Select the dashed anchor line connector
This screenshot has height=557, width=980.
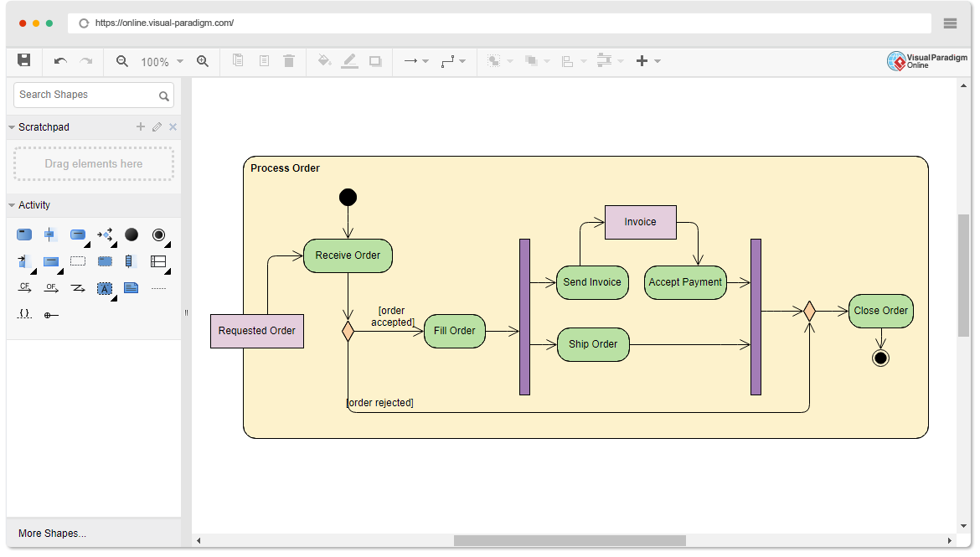pyautogui.click(x=159, y=288)
